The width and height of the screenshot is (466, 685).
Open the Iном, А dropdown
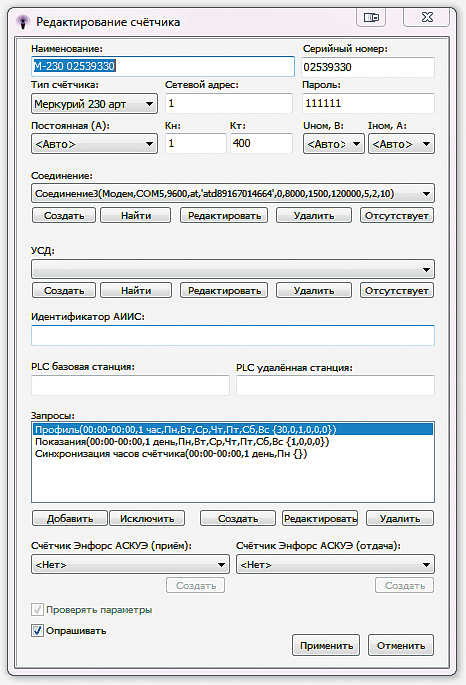pyautogui.click(x=401, y=144)
